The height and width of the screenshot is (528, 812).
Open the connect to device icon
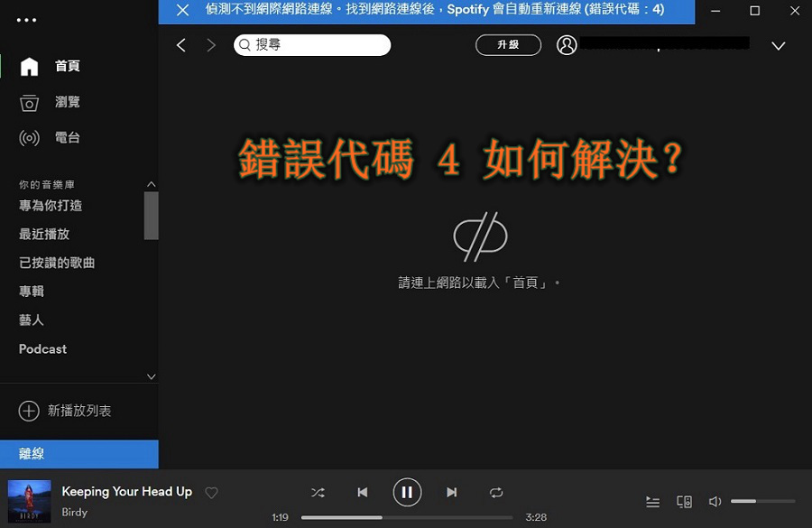684,502
